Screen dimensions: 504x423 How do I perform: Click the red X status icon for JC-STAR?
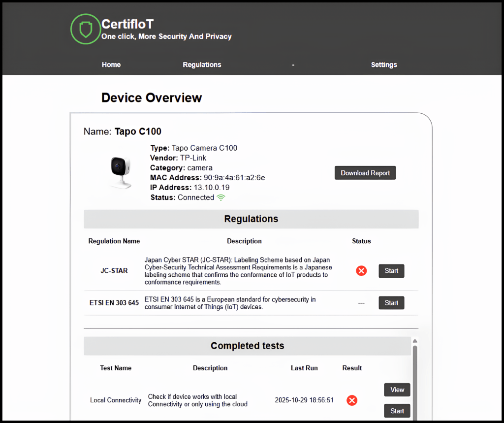(361, 271)
